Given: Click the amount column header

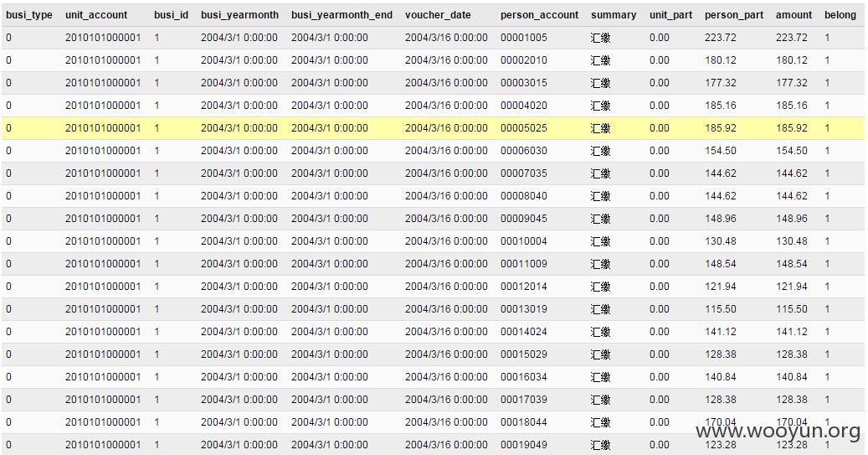Looking at the screenshot, I should [794, 15].
